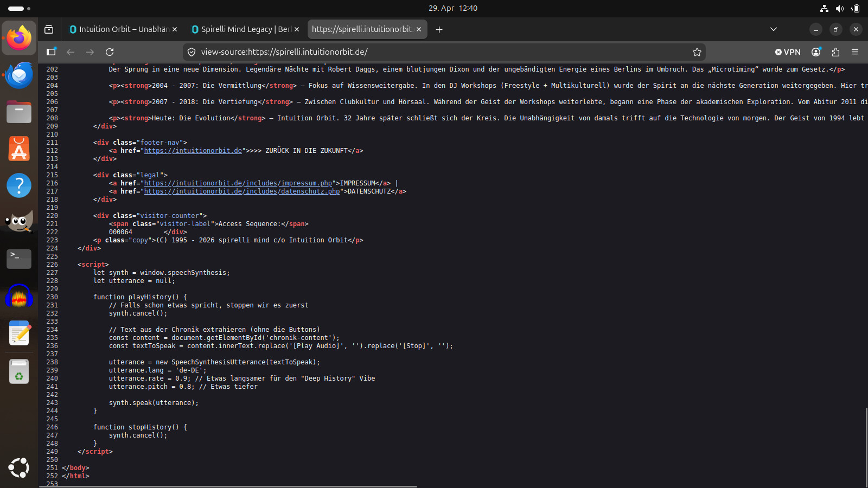Click the 'utterance.lang = 'de-DE';' line

158,370
